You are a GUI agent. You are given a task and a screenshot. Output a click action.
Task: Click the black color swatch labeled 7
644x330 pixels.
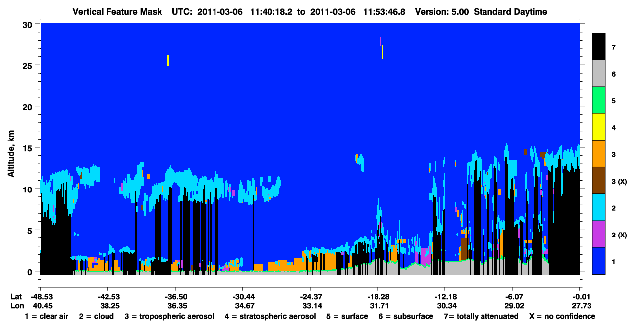click(x=599, y=47)
